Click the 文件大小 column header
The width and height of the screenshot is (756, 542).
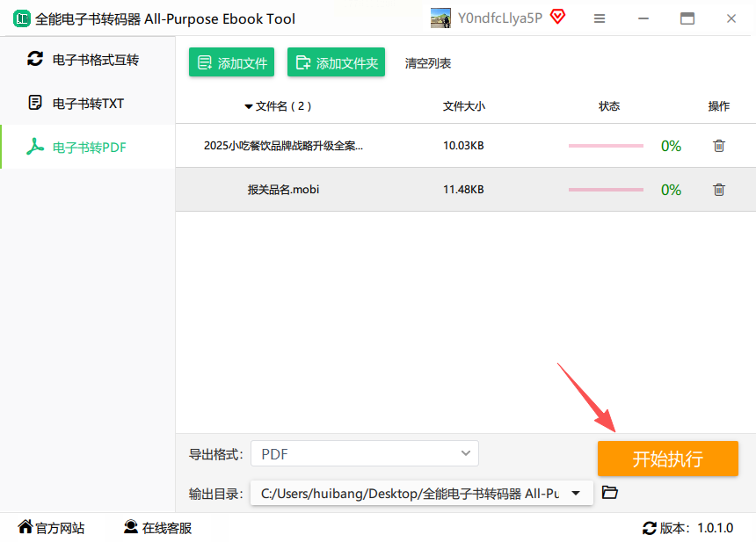pos(464,106)
